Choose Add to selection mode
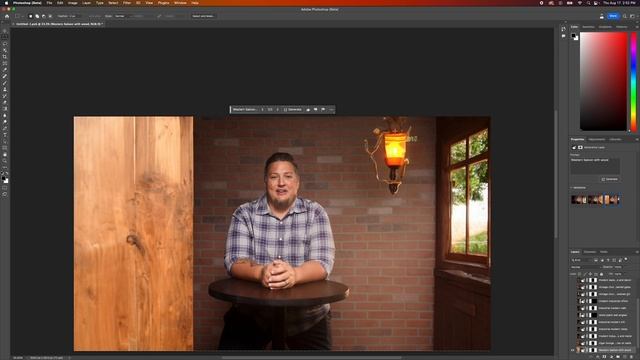Screen dimensions: 640x360 click(37, 16)
